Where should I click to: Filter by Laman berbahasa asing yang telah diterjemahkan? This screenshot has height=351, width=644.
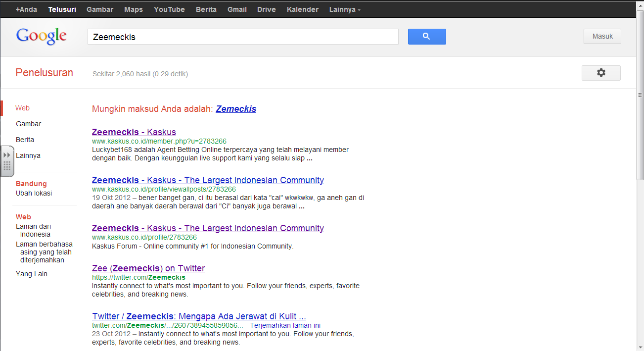click(44, 252)
